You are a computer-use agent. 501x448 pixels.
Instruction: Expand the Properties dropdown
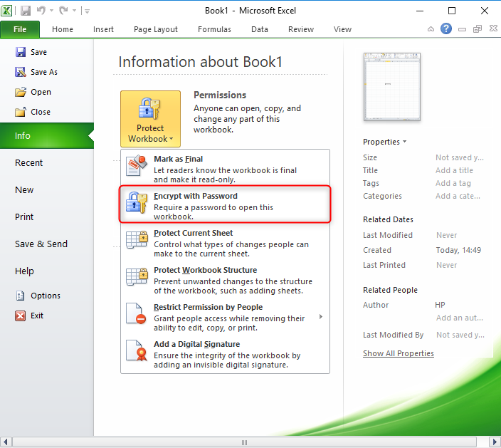(x=384, y=142)
